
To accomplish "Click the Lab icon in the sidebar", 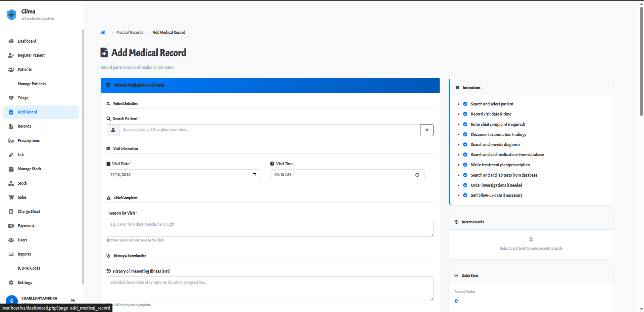I will pos(11,154).
